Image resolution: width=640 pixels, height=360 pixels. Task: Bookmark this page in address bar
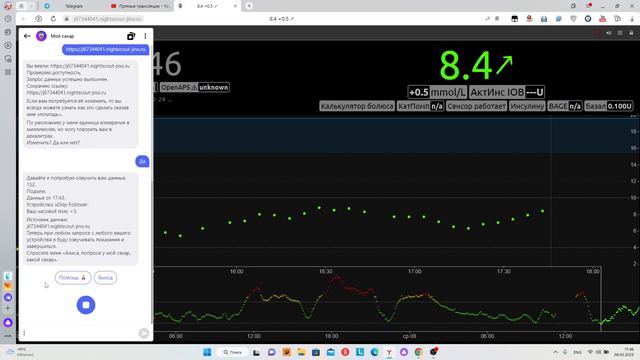[497, 19]
